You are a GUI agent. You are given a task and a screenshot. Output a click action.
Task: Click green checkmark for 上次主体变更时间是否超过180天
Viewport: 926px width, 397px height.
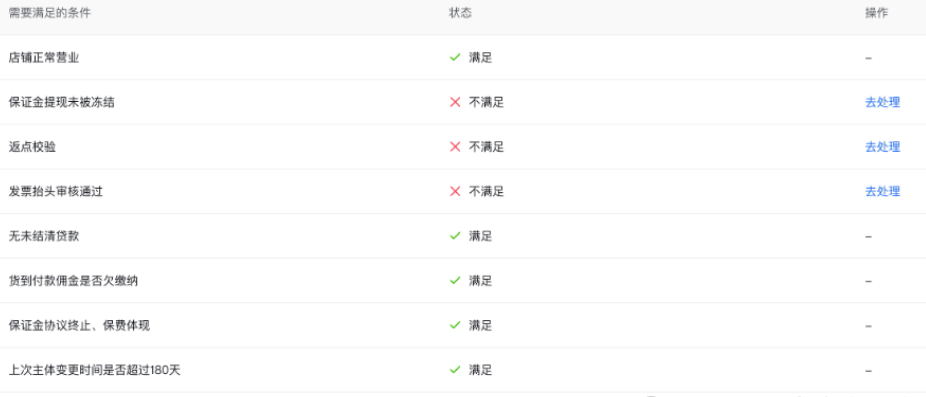point(455,370)
